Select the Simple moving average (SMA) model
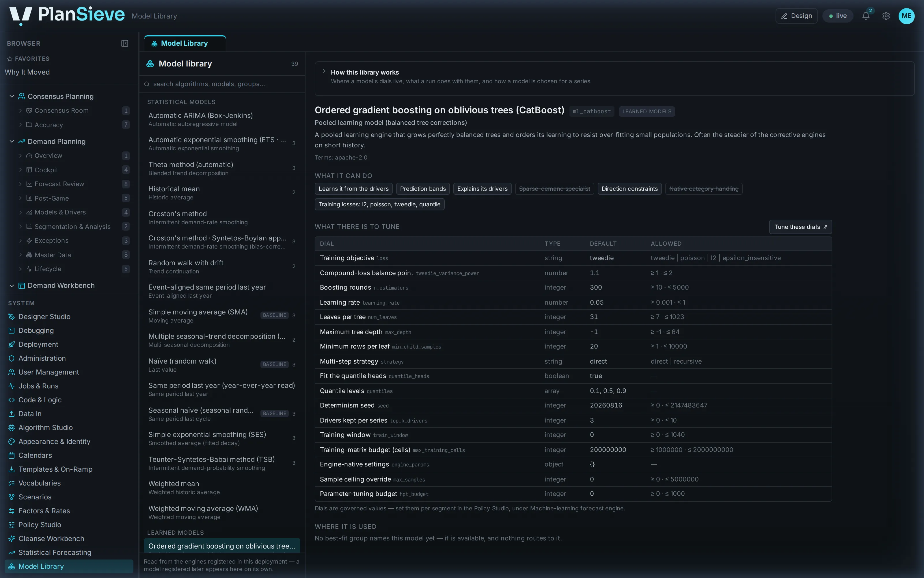This screenshot has width=924, height=578. click(222, 316)
